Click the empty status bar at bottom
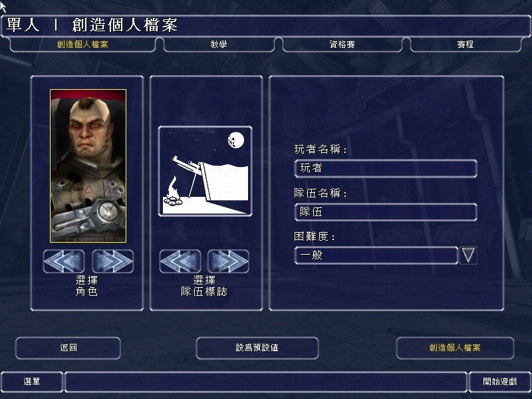The width and height of the screenshot is (532, 399). pos(265,382)
